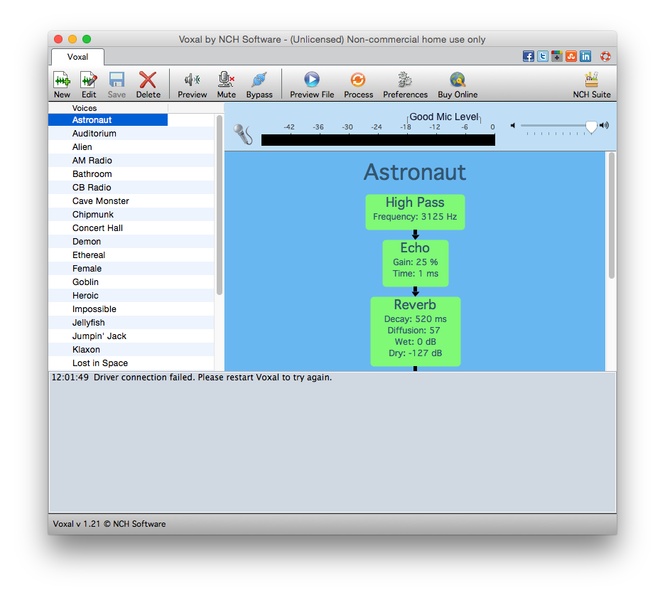The image size is (665, 600).
Task: Click the Voices column header
Action: click(x=108, y=108)
